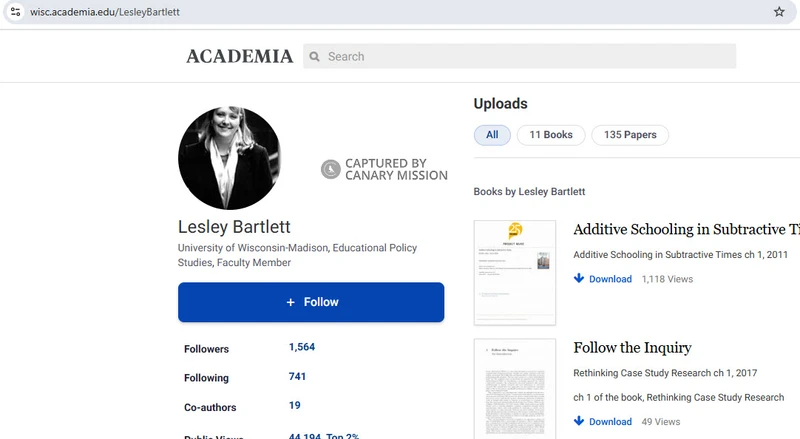This screenshot has width=800, height=439.
Task: Click the Lesley Bartlett name heading
Action: (234, 227)
